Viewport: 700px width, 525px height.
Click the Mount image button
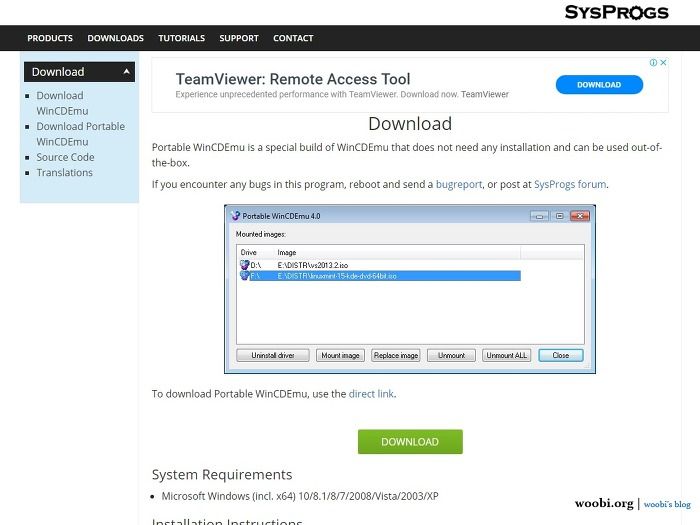pyautogui.click(x=341, y=355)
